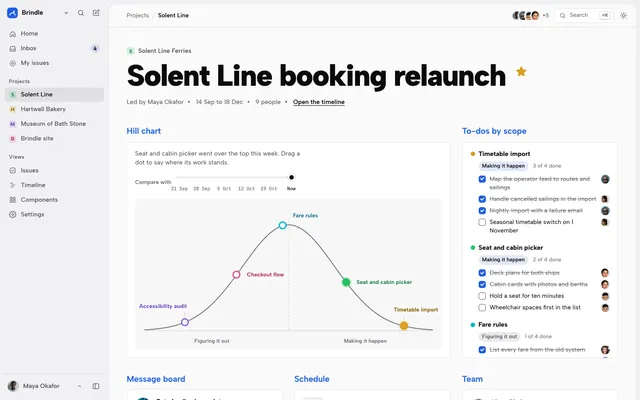This screenshot has width=640, height=400.
Task: Click the Compare with slider Now handle
Action: [291, 177]
